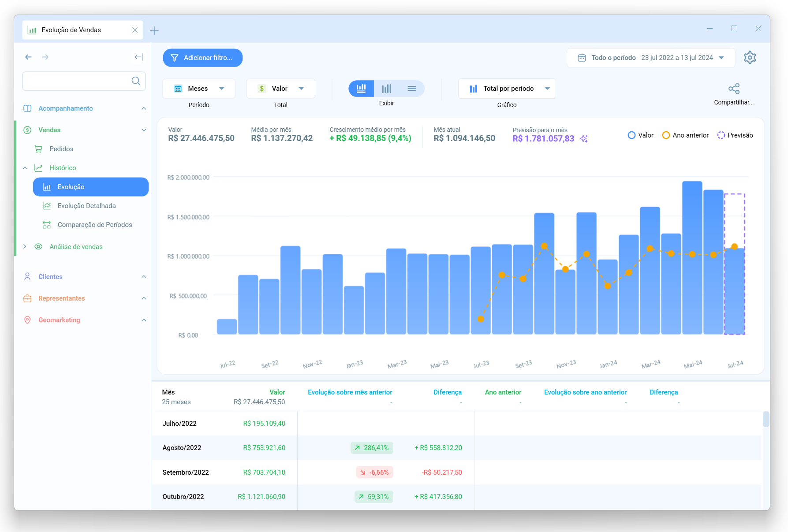The height and width of the screenshot is (532, 788).
Task: Toggle Previsão legend series
Action: pyautogui.click(x=735, y=135)
